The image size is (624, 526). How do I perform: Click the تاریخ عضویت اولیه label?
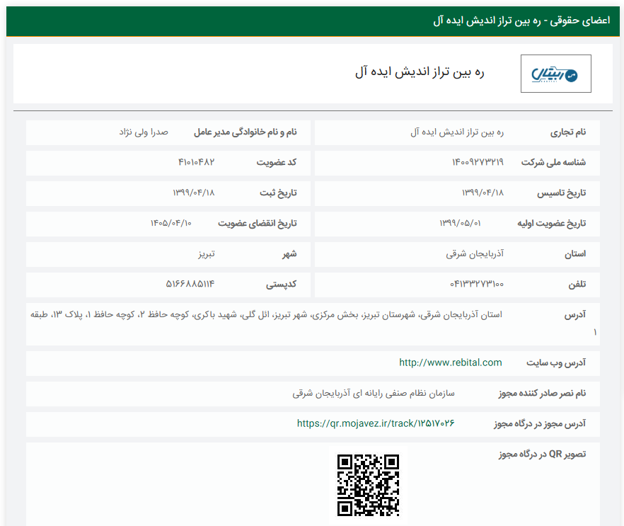[552, 223]
